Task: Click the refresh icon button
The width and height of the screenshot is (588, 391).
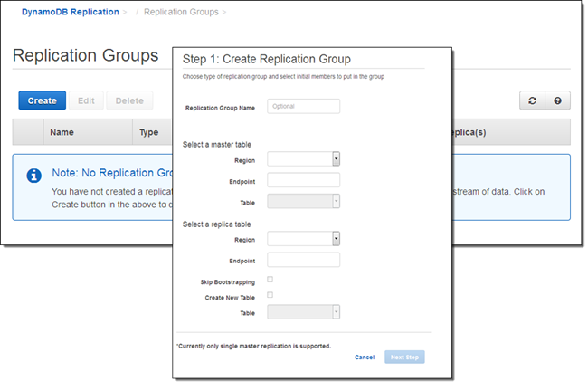Action: [532, 101]
